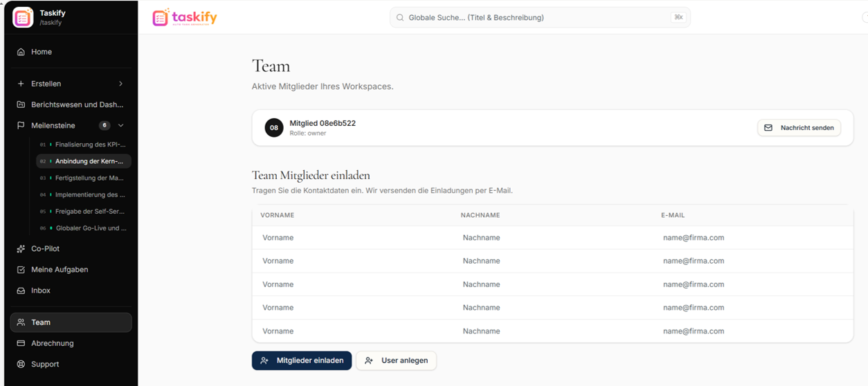Screen dimensions: 868x386
Task: Focus the E-Mail field in fourth invite row
Action: click(x=753, y=308)
